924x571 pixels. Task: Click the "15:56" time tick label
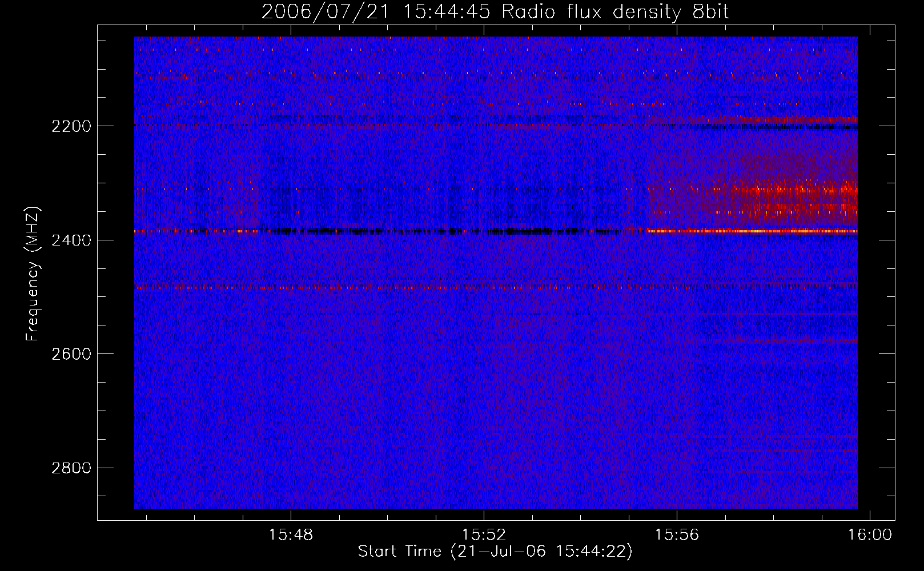(x=677, y=534)
